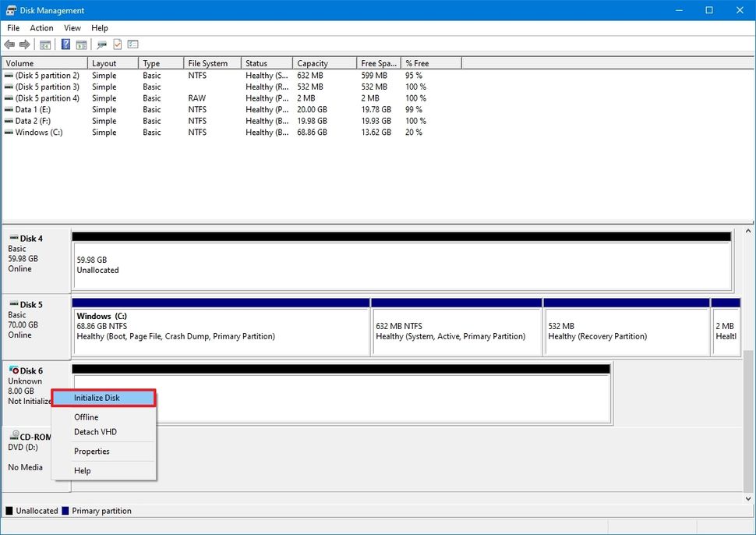Open Properties from the context menu
The height and width of the screenshot is (535, 756).
[92, 452]
